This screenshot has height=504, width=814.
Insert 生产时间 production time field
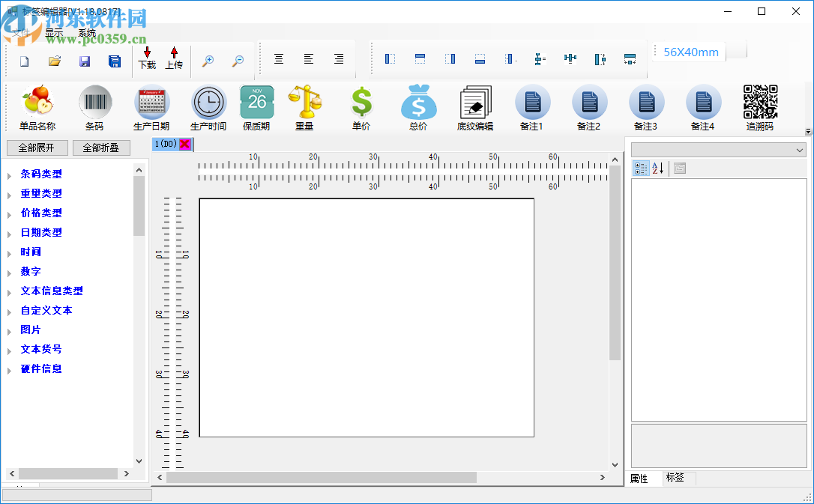click(208, 108)
